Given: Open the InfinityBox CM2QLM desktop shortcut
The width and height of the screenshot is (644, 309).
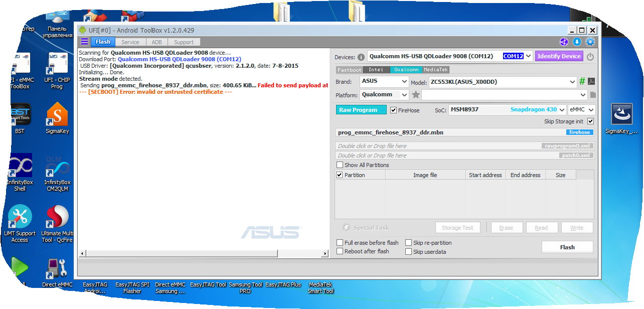Looking at the screenshot, I should pos(57,172).
